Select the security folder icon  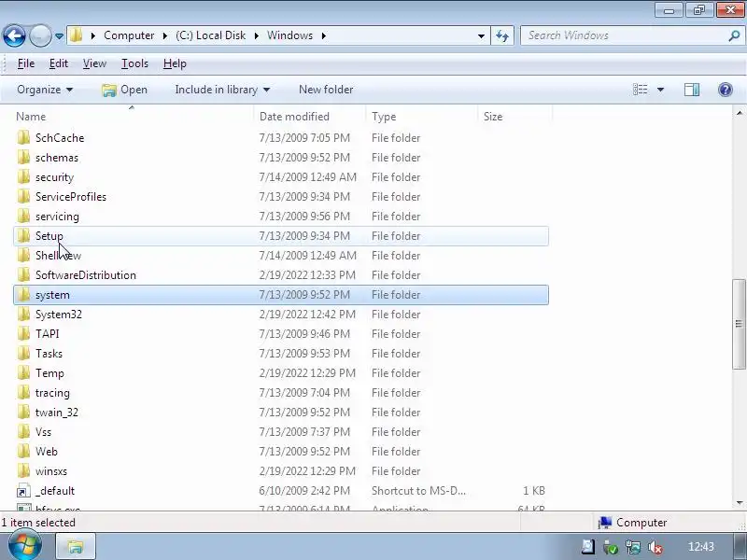point(23,176)
